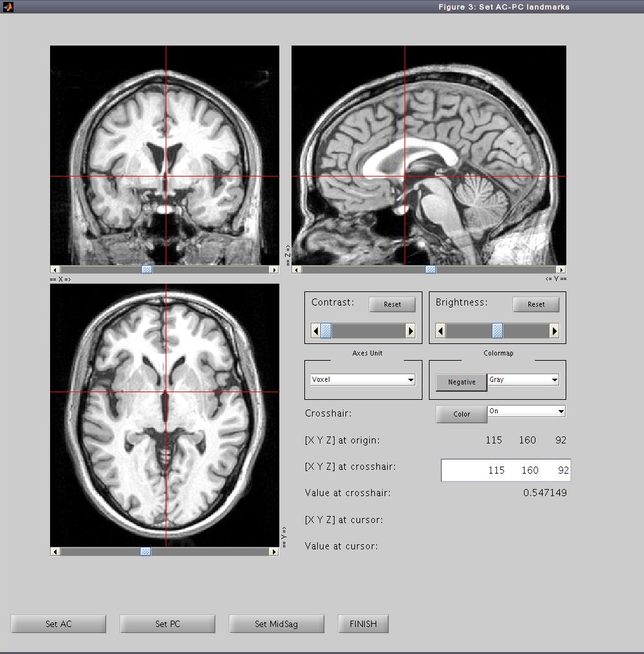Click the Brightness slider left arrow
644x654 pixels.
tap(440, 331)
